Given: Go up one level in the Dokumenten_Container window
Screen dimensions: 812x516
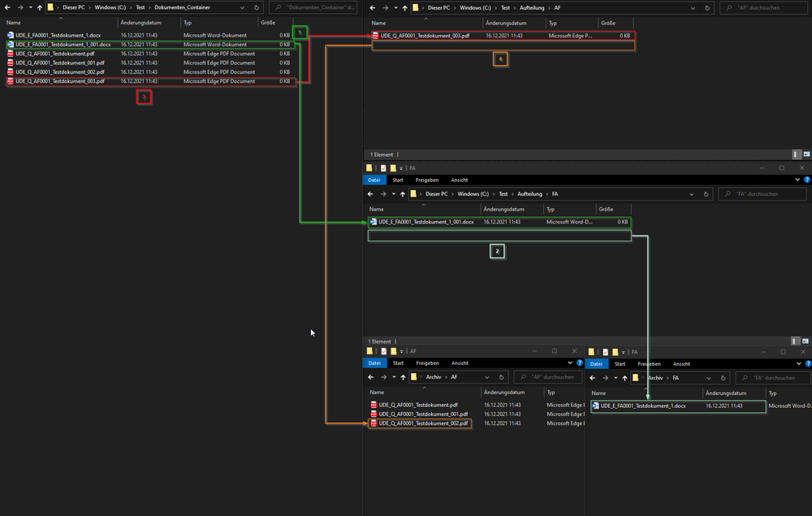Looking at the screenshot, I should pyautogui.click(x=39, y=7).
